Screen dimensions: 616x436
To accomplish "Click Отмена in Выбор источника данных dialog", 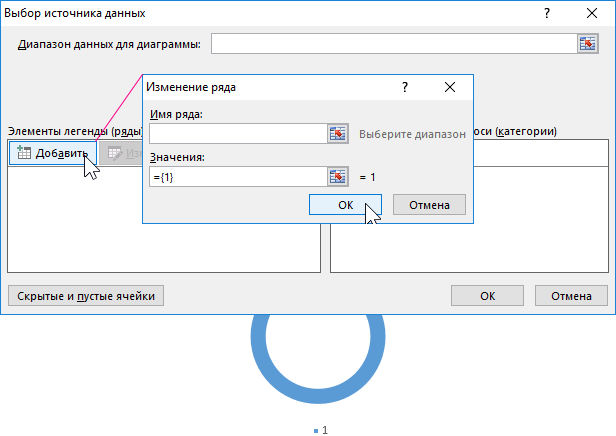I will click(x=571, y=296).
